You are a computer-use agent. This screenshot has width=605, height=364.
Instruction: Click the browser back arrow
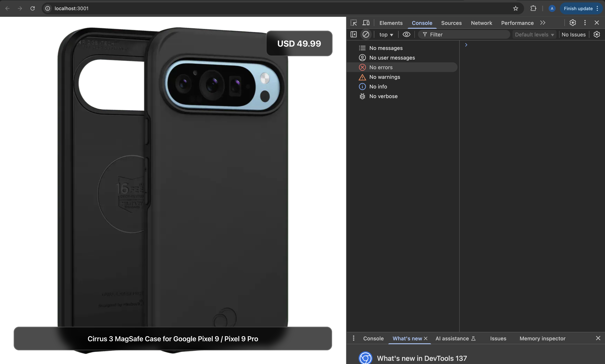coord(7,8)
